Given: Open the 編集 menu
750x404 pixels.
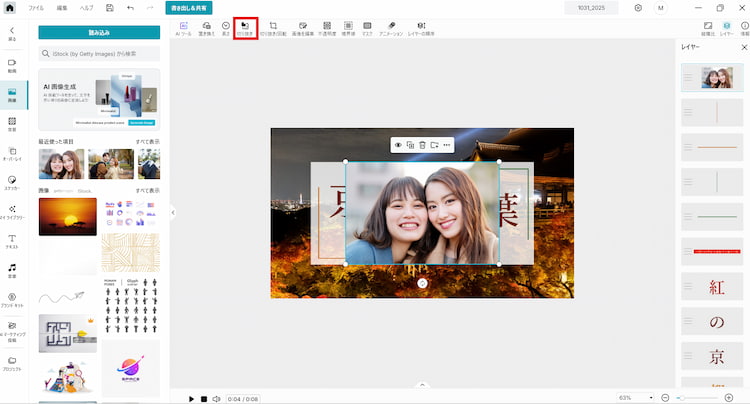Looking at the screenshot, I should coord(62,8).
